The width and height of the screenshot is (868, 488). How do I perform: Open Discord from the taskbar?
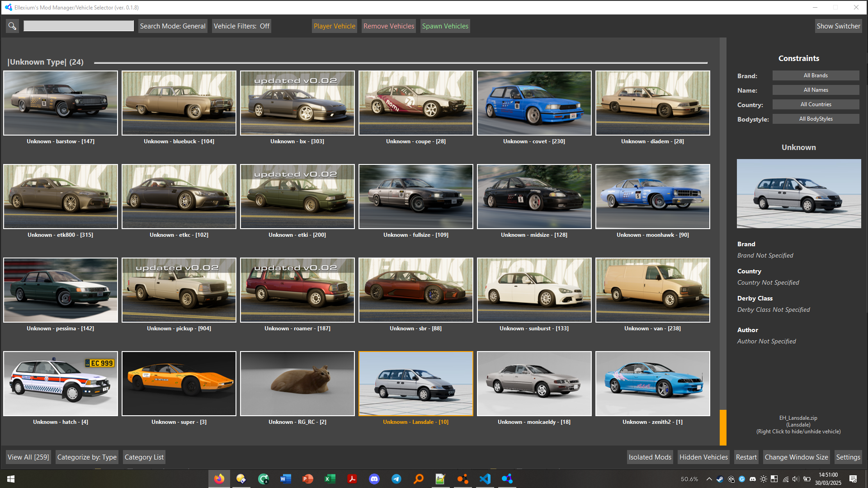[x=374, y=479]
